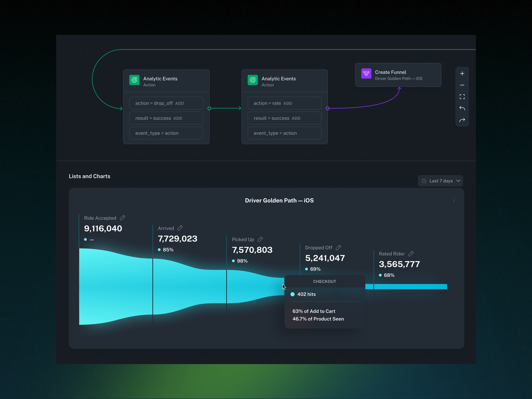Select the Create Funnel node
532x399 pixels.
pos(398,75)
